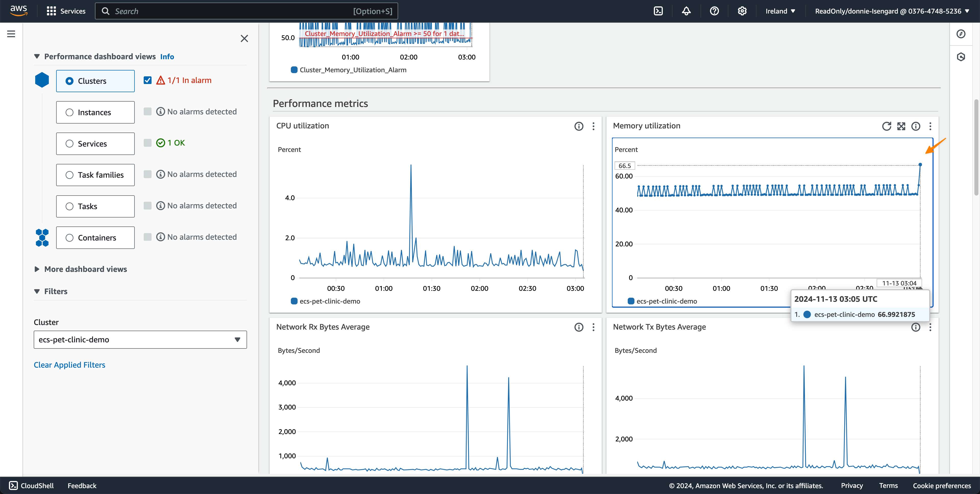Open the account menu ReadOnly/donnie-Isengard
This screenshot has width=980, height=494.
(x=891, y=11)
